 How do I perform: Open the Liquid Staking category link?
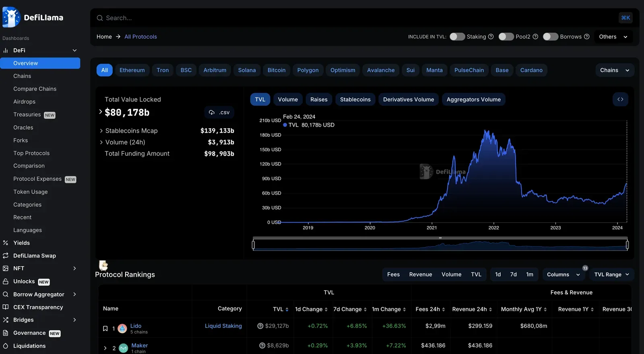pyautogui.click(x=223, y=326)
